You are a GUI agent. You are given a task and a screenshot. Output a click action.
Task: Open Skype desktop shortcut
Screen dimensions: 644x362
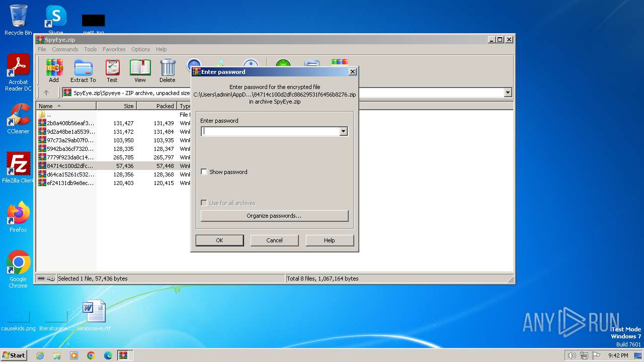[55, 19]
